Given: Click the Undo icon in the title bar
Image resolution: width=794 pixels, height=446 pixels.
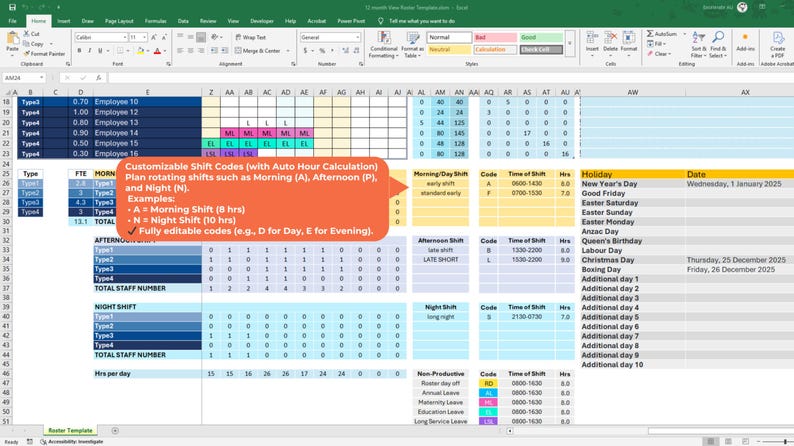Looking at the screenshot, I should click(25, 7).
